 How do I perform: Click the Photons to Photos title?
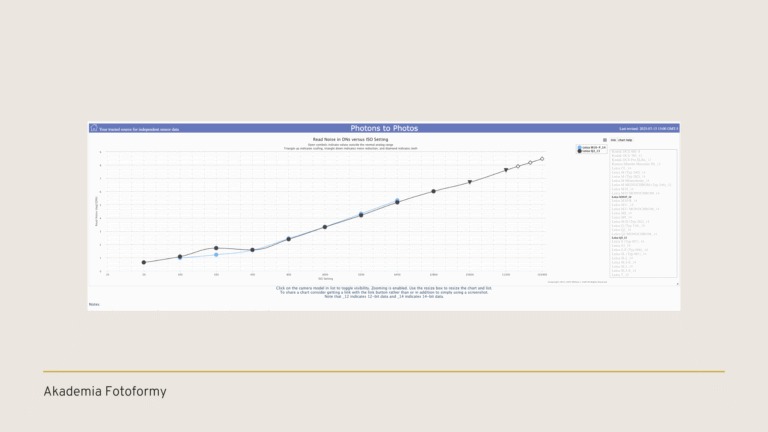(x=384, y=128)
